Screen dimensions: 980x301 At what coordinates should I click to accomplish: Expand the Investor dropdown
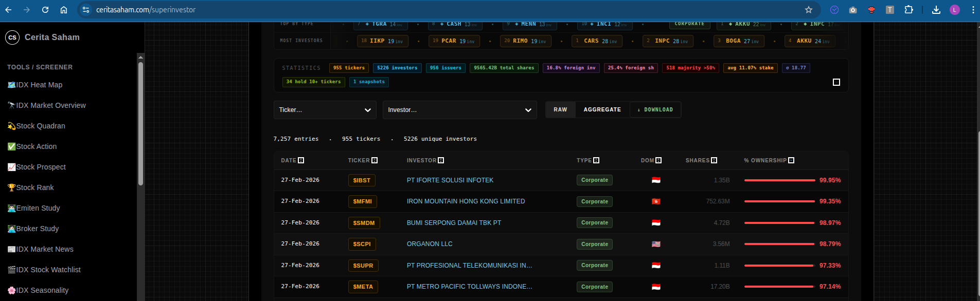459,110
